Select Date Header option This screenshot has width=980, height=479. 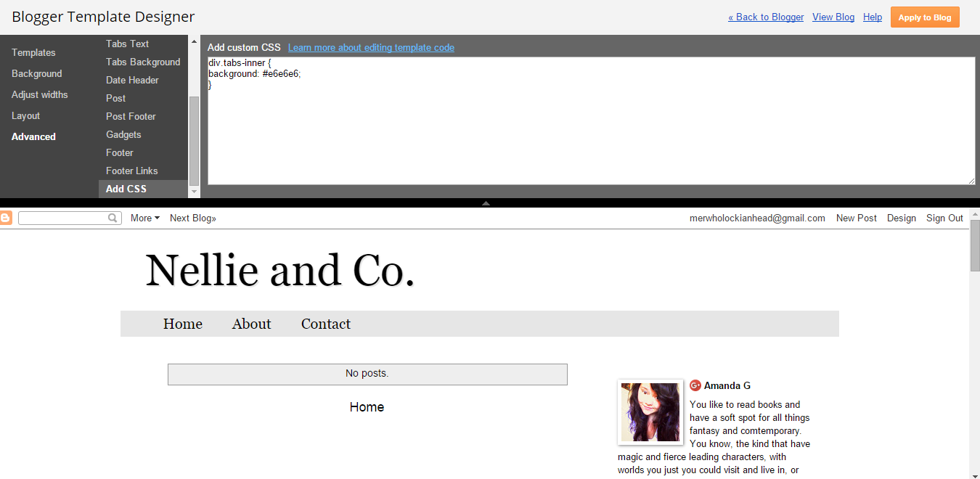132,80
